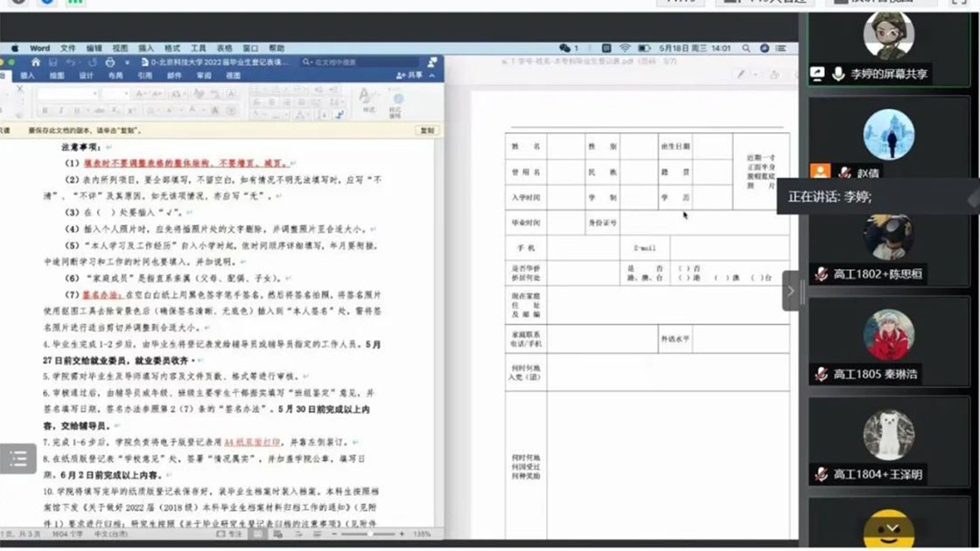
Task: Tick the ( )否 option in the PDF form
Action: [x=689, y=269]
